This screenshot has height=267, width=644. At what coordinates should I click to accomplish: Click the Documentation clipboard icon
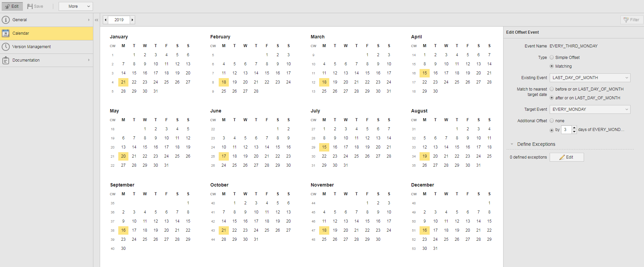[x=6, y=60]
